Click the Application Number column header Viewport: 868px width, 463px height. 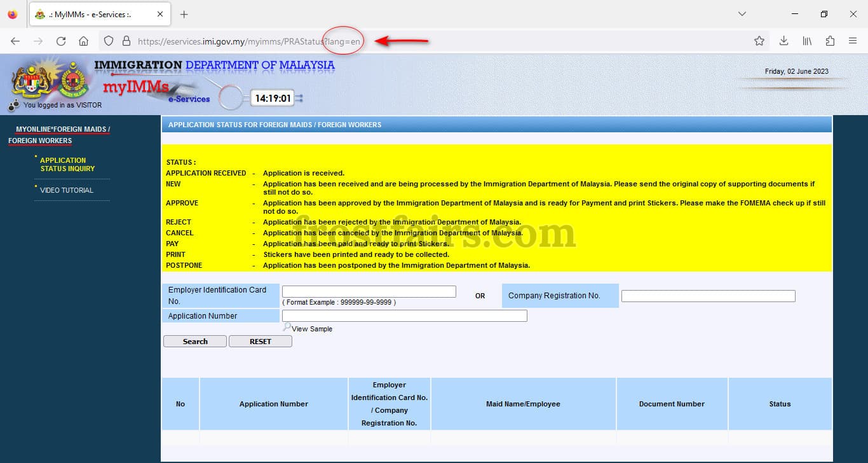[x=274, y=404]
